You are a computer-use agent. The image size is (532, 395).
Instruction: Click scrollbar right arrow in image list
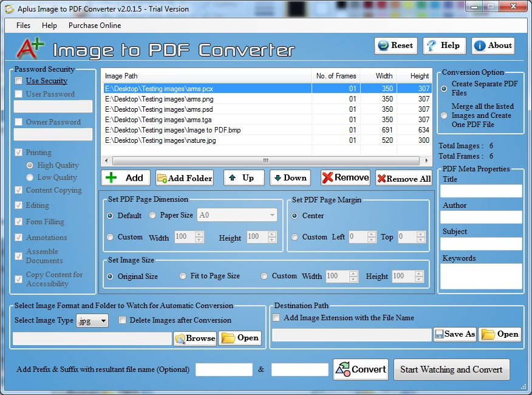[x=426, y=160]
